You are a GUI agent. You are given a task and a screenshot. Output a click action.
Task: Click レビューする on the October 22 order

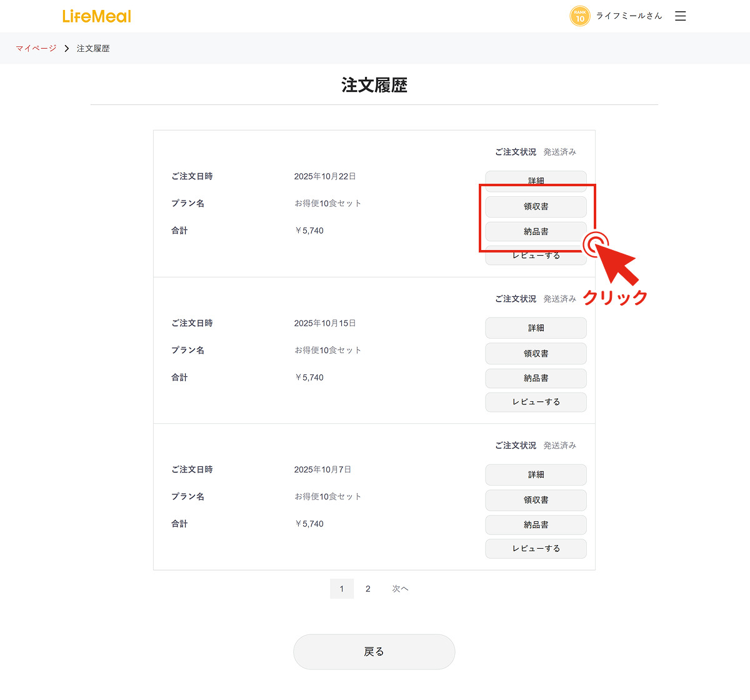pyautogui.click(x=536, y=256)
